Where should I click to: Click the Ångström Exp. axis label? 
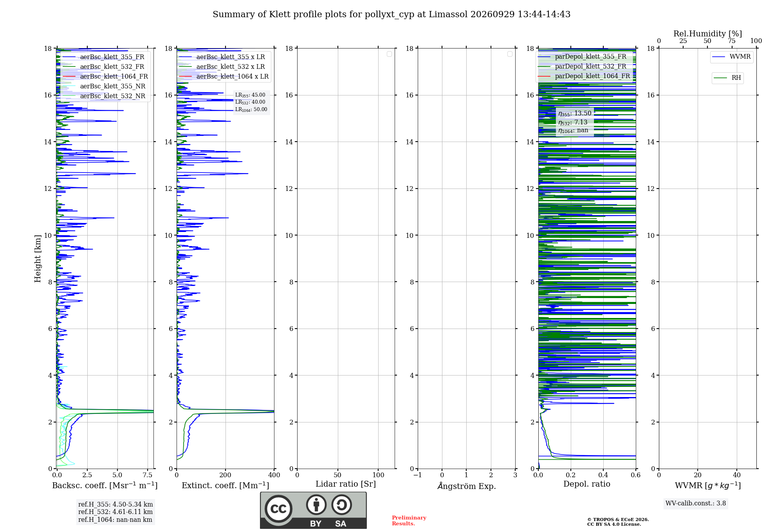(x=467, y=486)
